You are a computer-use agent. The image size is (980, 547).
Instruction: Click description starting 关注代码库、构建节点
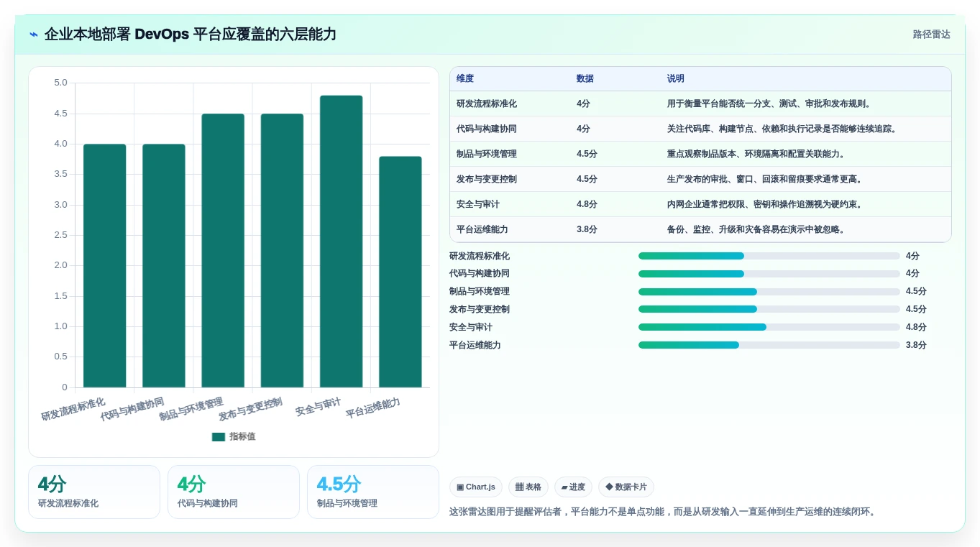(783, 129)
